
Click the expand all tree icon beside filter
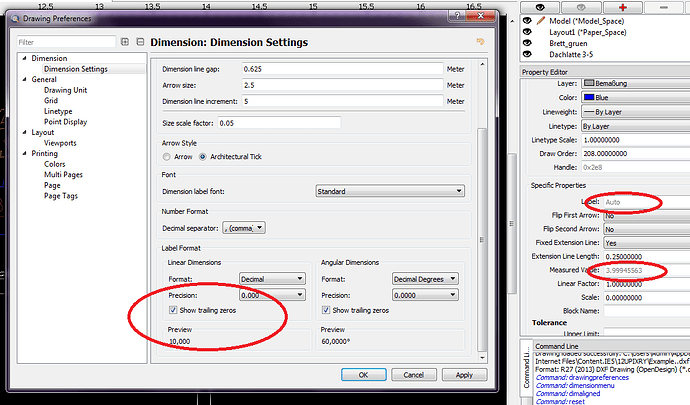tap(125, 42)
